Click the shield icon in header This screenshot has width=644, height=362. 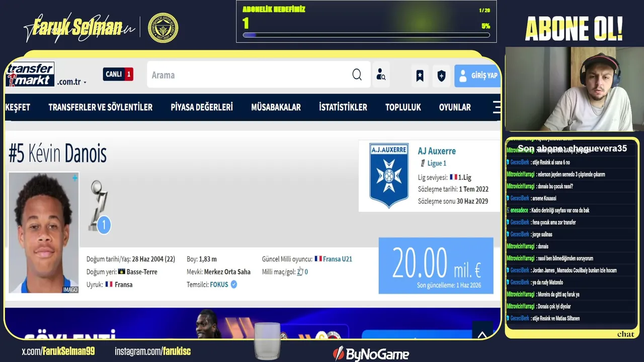(441, 75)
